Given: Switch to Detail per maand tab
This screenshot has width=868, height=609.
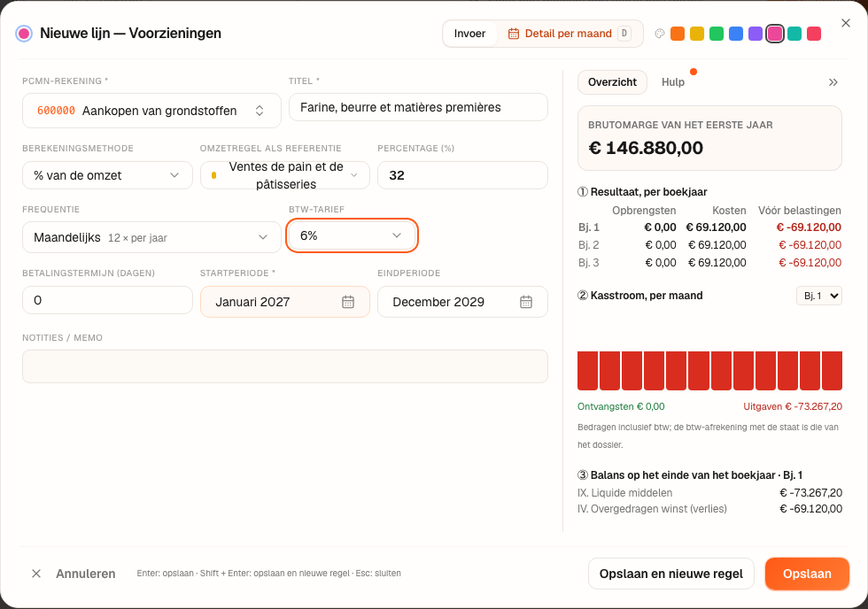Looking at the screenshot, I should (x=569, y=34).
